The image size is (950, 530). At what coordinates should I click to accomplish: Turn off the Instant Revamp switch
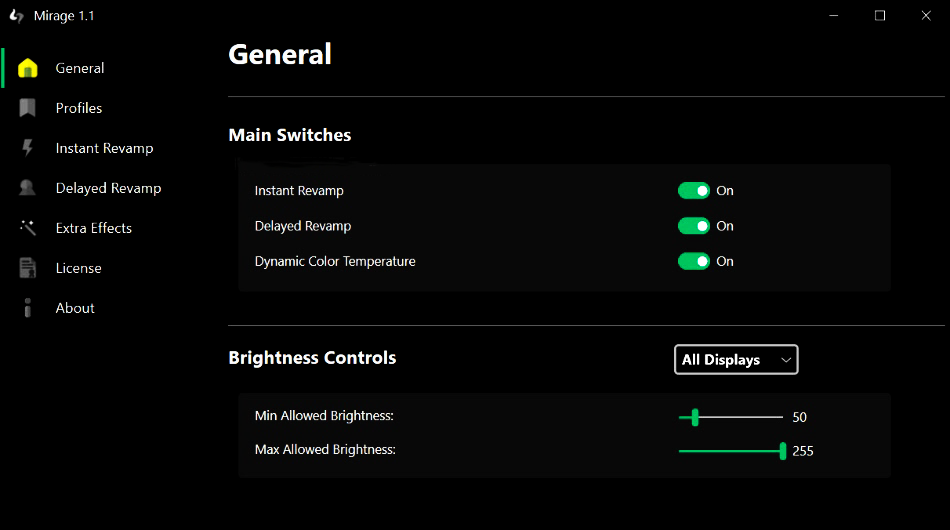point(694,191)
